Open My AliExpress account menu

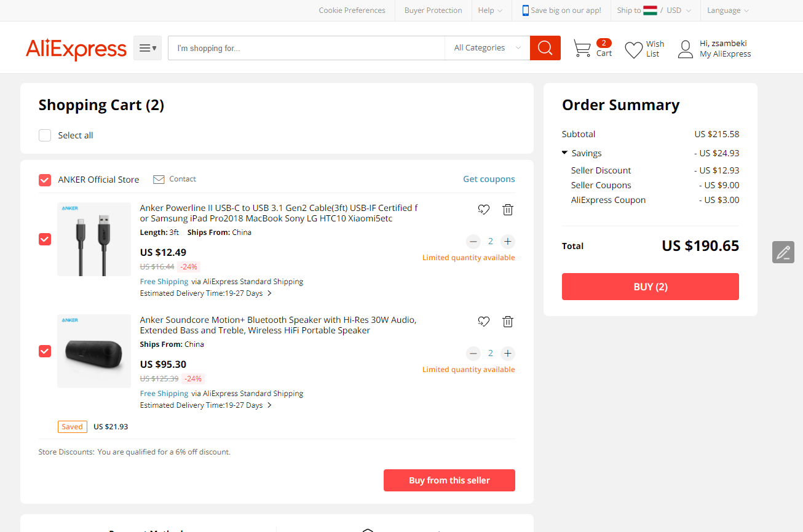pos(725,54)
